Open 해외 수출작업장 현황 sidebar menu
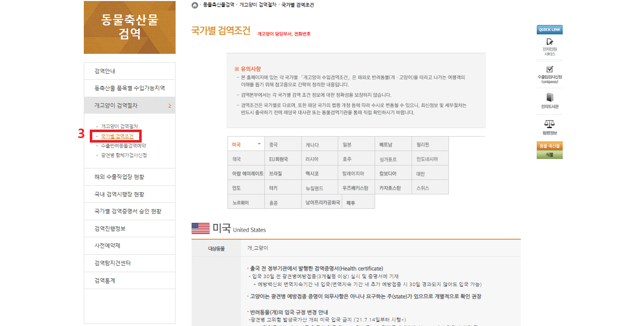The width and height of the screenshot is (644, 326). 130,177
